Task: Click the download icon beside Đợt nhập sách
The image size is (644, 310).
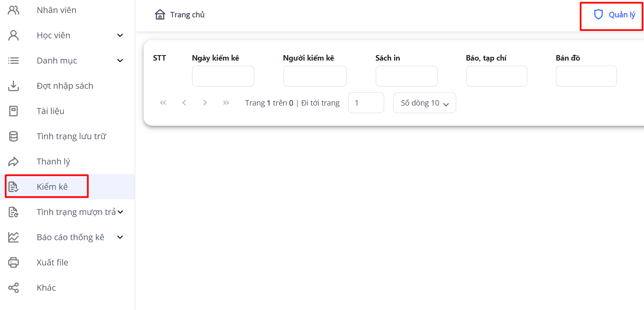Action: 13,86
